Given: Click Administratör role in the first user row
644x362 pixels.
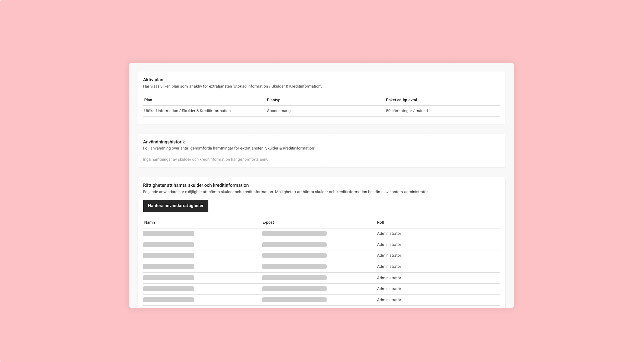Looking at the screenshot, I should click(x=389, y=234).
